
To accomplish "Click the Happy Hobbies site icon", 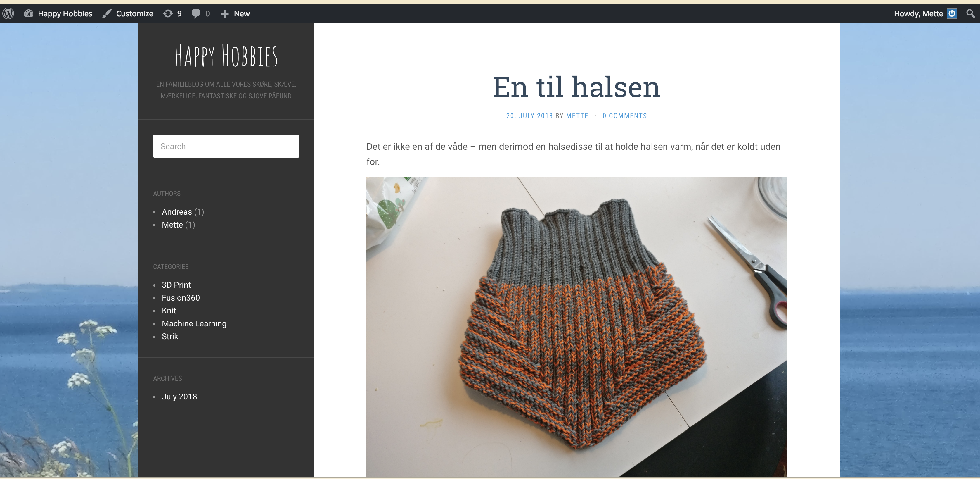I will (30, 13).
